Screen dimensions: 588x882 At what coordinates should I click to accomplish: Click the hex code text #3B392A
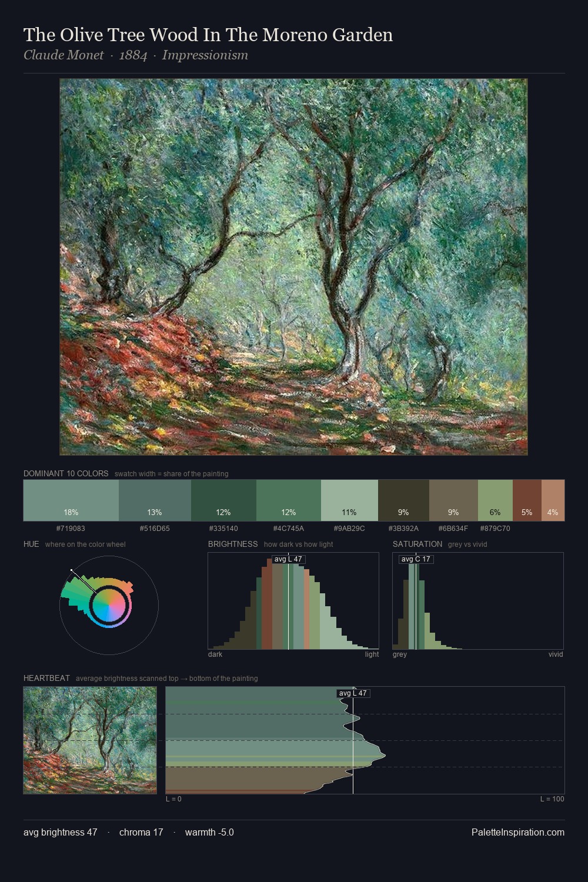coord(403,529)
